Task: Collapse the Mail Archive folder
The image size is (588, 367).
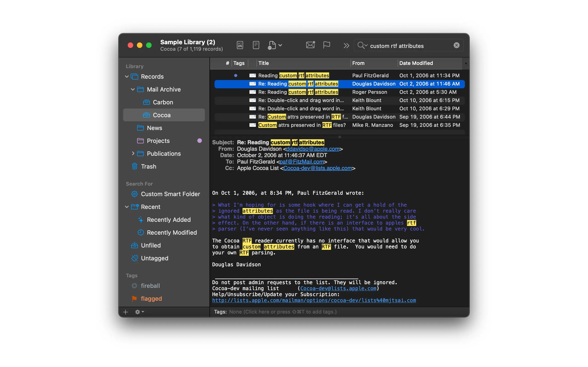Action: click(133, 89)
